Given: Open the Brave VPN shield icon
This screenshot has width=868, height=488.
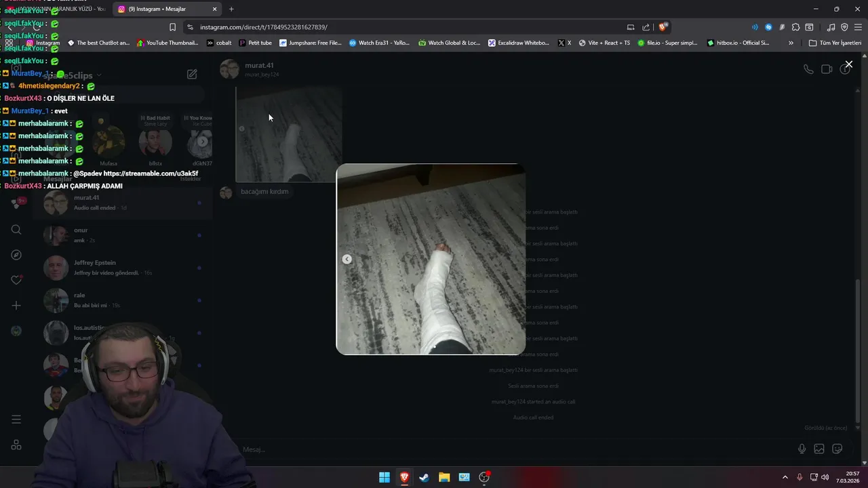Looking at the screenshot, I should click(x=844, y=27).
